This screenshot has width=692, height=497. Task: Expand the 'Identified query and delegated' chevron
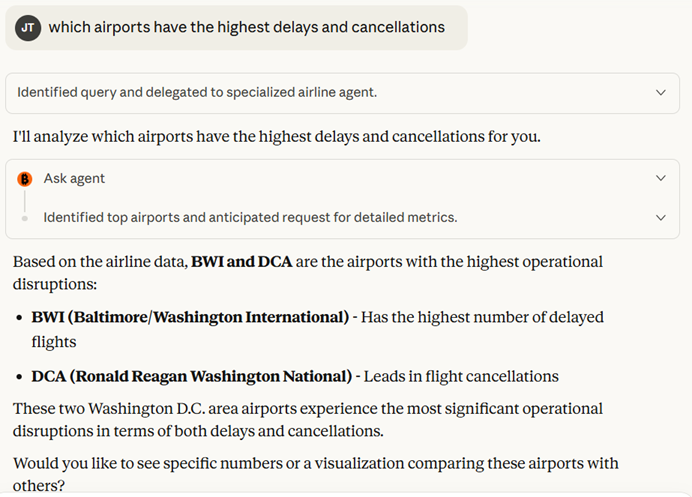pos(660,93)
